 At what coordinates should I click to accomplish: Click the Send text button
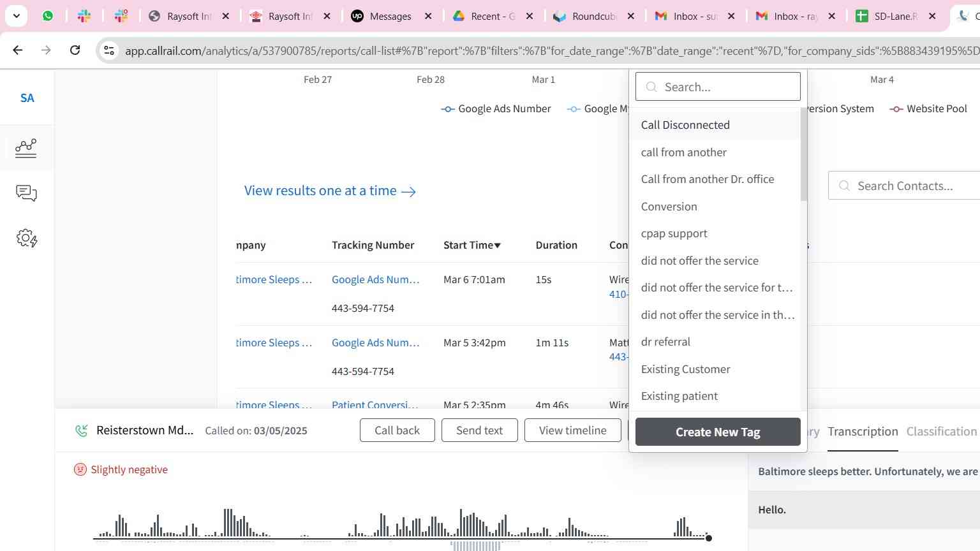point(479,430)
